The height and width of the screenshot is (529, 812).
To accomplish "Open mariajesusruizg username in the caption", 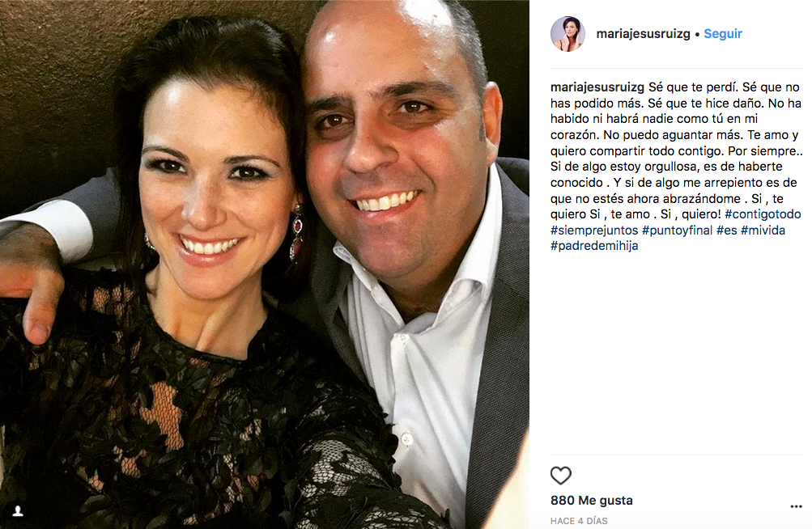I will point(597,87).
